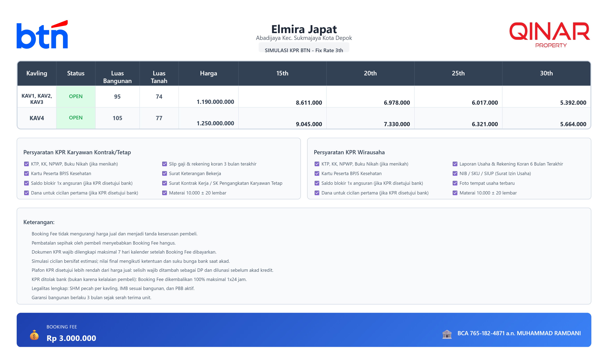This screenshot has width=608, height=364.
Task: Toggle Surat Keterangan Bekerja checkbox
Action: tap(164, 173)
